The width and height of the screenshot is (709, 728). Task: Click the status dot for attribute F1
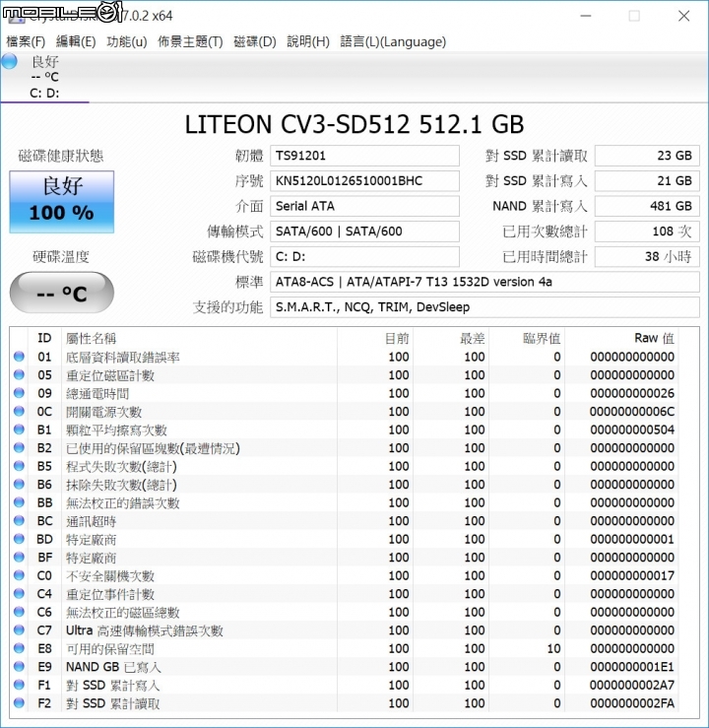click(x=19, y=685)
